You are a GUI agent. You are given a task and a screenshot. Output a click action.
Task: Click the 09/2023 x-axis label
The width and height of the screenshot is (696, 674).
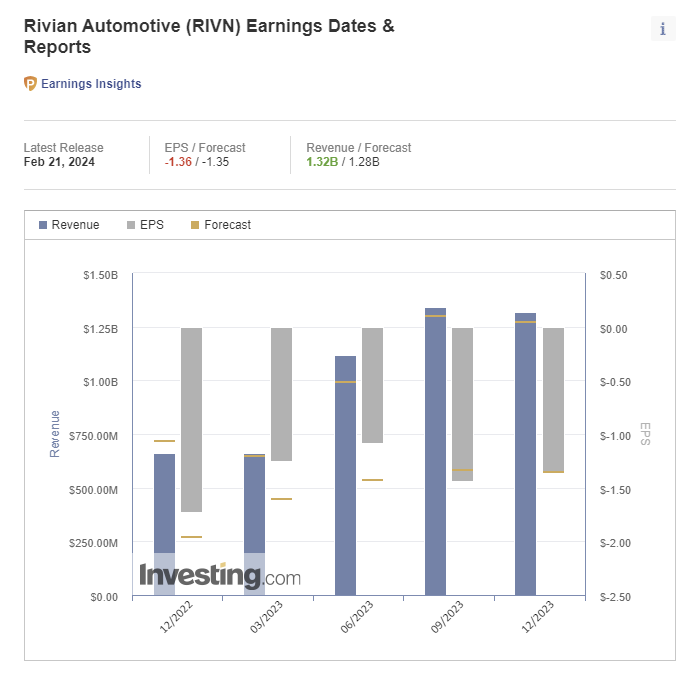coord(447,616)
